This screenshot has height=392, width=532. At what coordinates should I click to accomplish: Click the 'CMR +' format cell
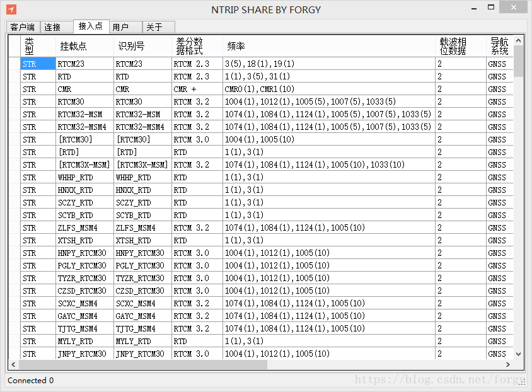tap(197, 89)
